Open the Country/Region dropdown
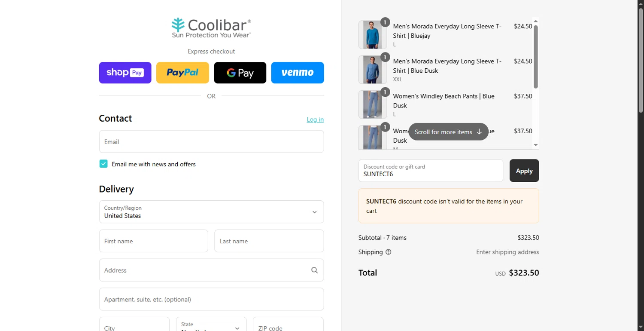Image resolution: width=644 pixels, height=331 pixels. [211, 211]
